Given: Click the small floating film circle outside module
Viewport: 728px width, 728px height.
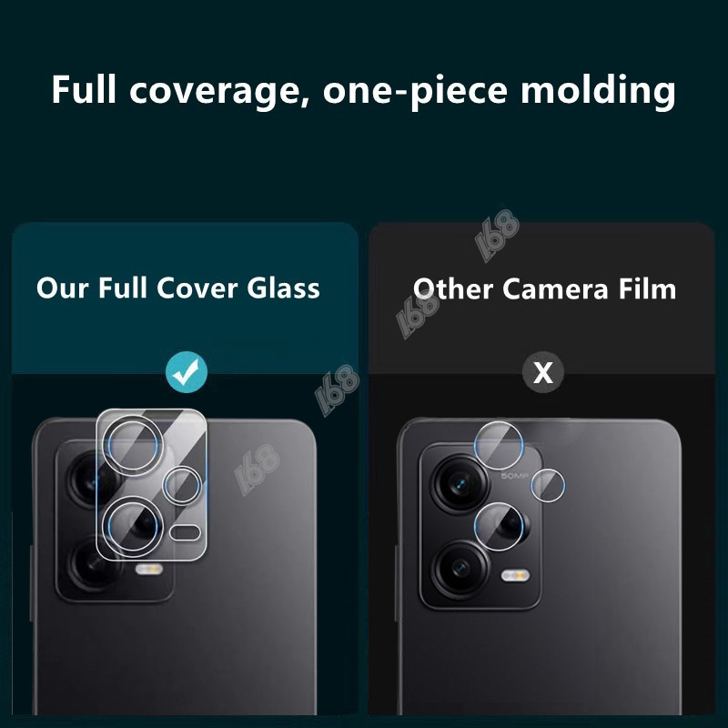Looking at the screenshot, I should point(548,485).
